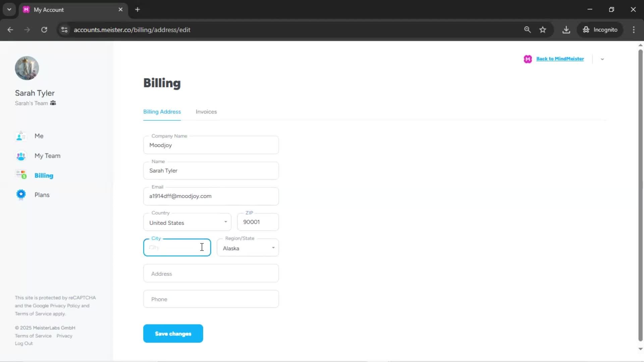Minimize the browser window
The height and width of the screenshot is (362, 644).
click(x=590, y=9)
